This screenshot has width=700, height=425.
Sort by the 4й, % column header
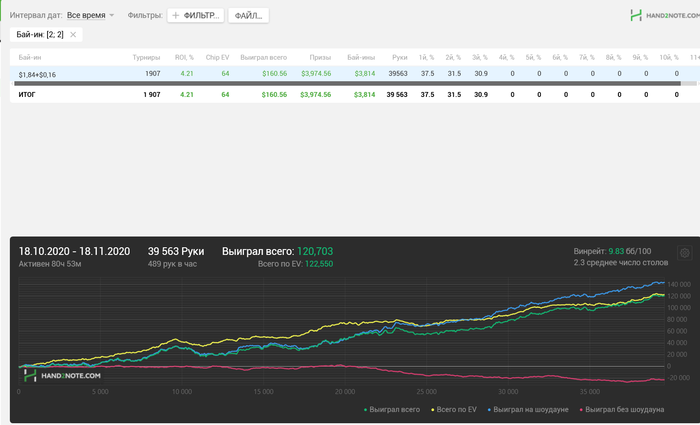507,58
